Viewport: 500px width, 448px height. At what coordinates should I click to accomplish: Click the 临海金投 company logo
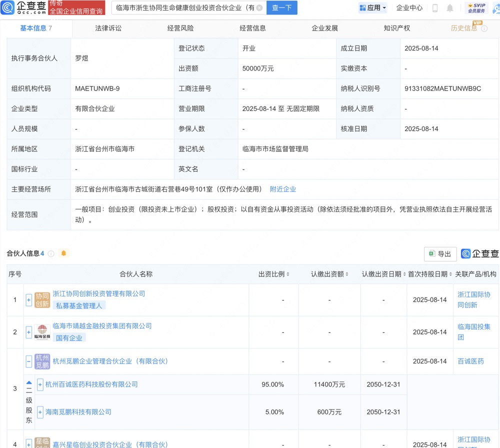tap(42, 332)
